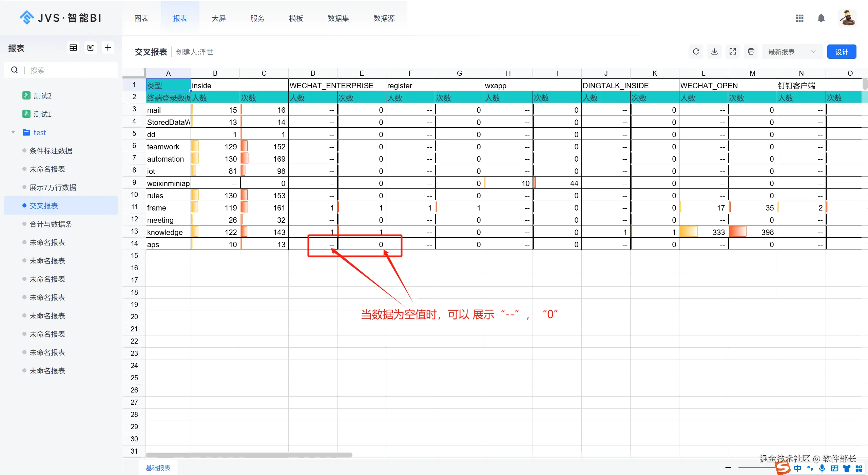Click the print report icon
The height and width of the screenshot is (475, 868).
point(751,52)
